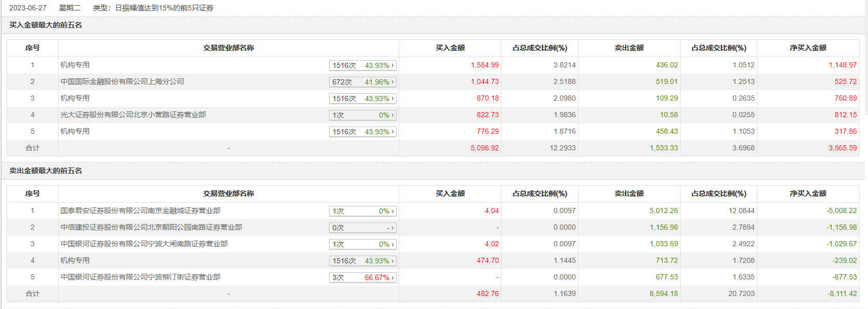Click 卖出金额 header in the sell table
868x309 pixels.
click(x=629, y=193)
